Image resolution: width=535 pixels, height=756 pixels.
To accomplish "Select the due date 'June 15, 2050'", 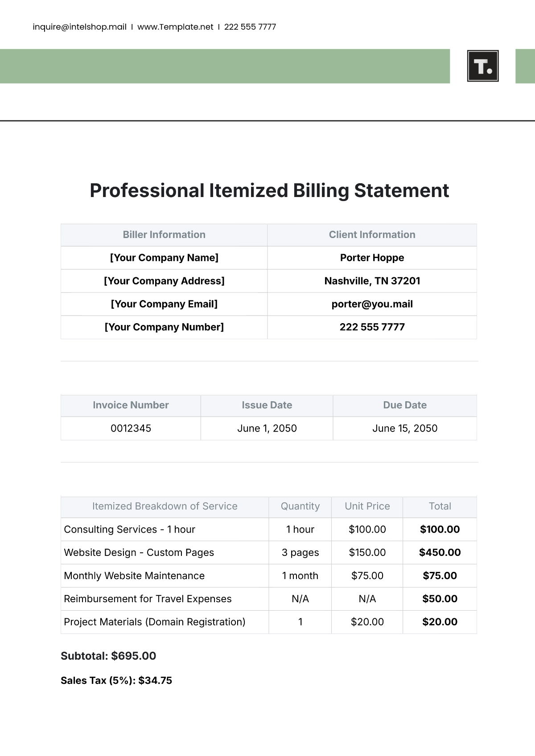I will [x=405, y=428].
